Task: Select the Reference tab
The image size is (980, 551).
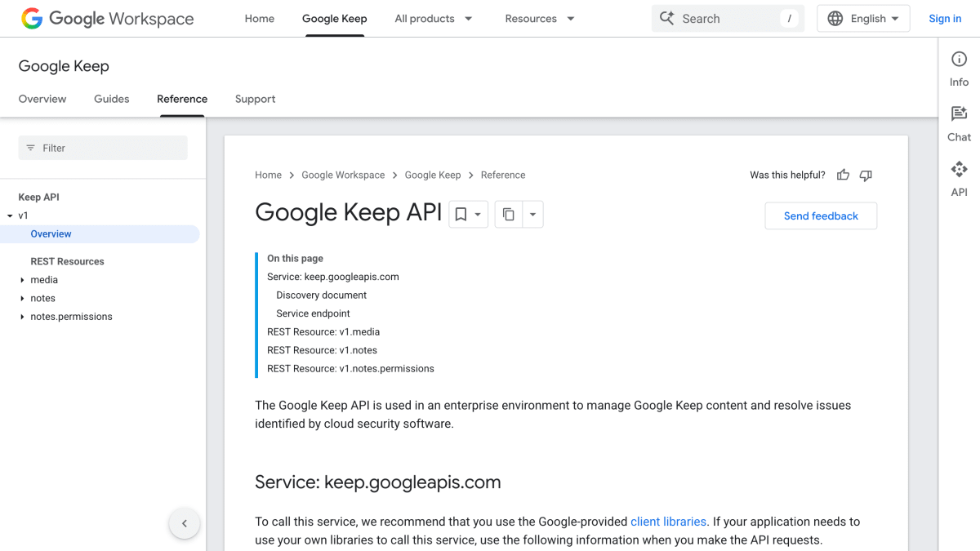Action: click(182, 99)
